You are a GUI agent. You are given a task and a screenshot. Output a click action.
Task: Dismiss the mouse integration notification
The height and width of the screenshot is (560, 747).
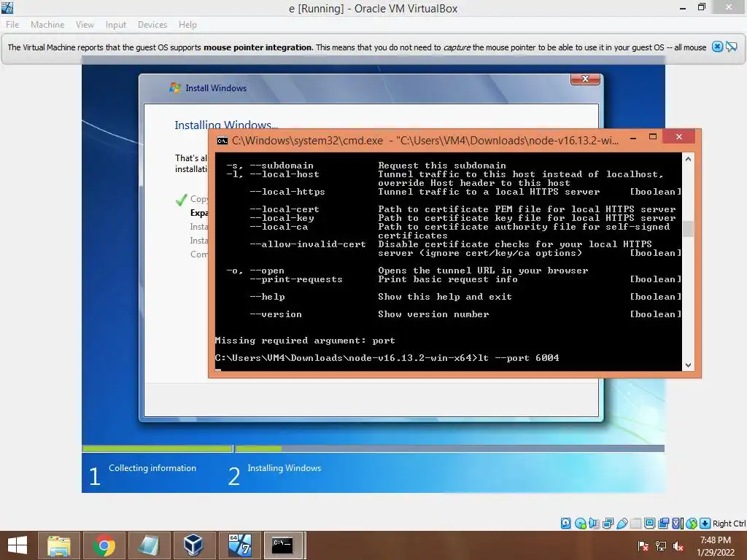pyautogui.click(x=717, y=47)
